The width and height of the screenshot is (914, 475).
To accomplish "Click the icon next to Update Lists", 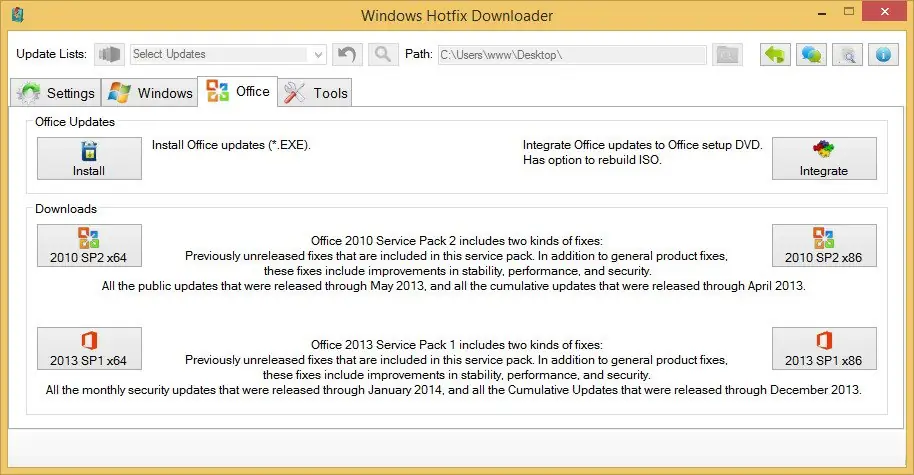I will coord(111,54).
